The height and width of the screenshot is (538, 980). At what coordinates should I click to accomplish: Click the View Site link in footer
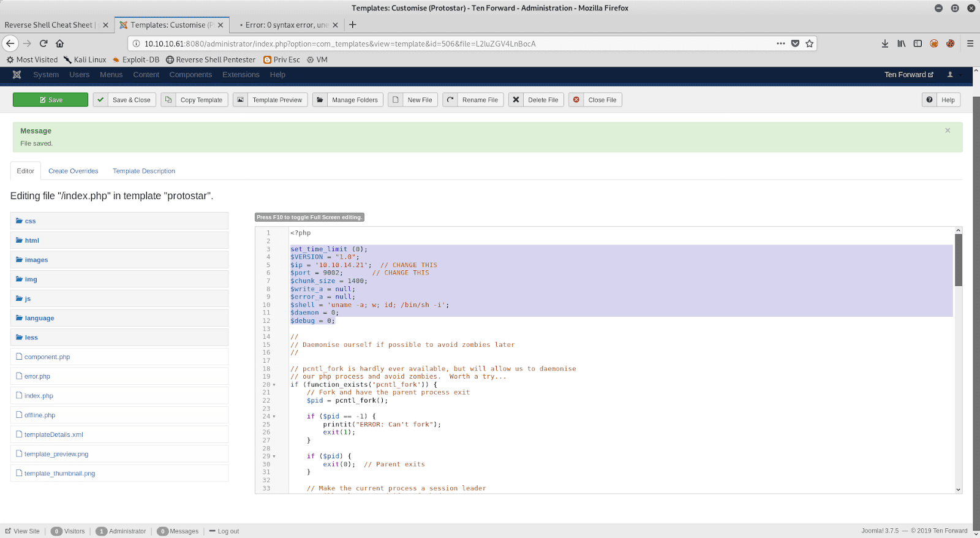pos(23,531)
